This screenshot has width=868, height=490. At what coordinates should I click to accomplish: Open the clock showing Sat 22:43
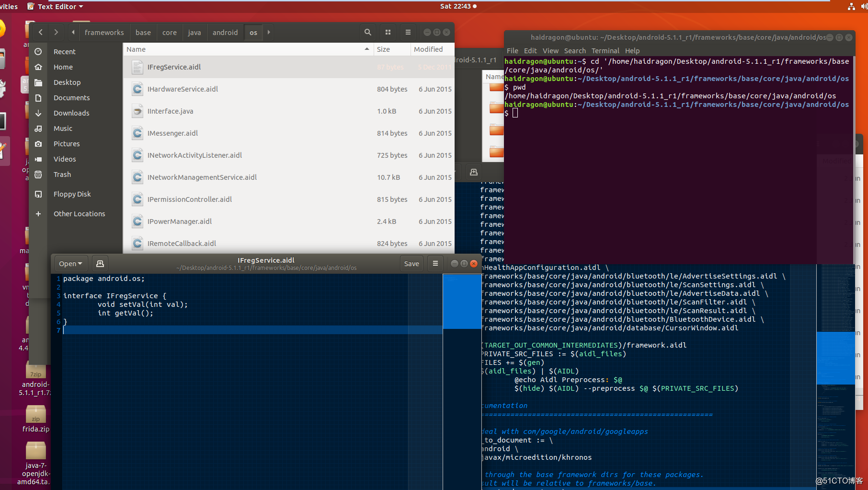pyautogui.click(x=458, y=6)
